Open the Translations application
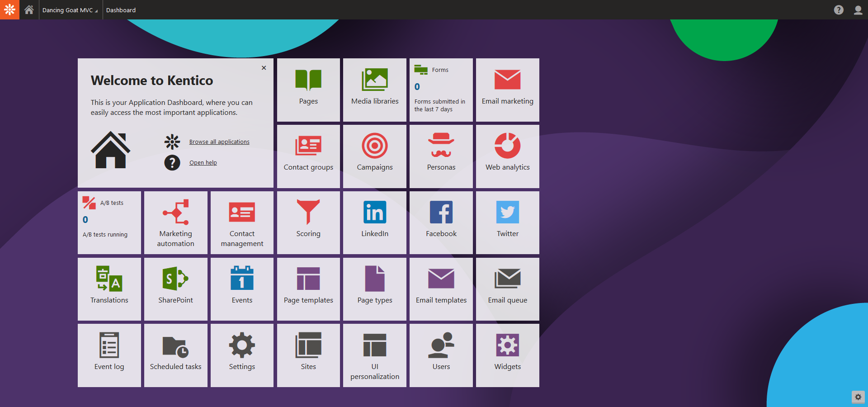 click(109, 289)
